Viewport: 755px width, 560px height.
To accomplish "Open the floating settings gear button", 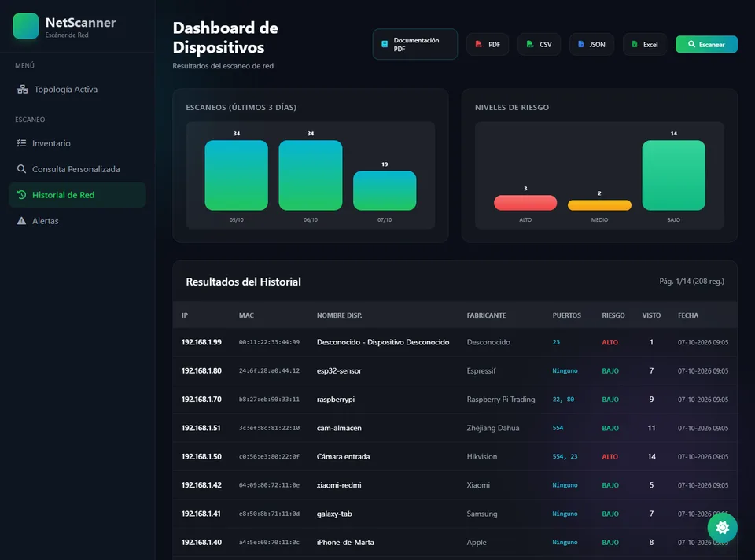I will pyautogui.click(x=722, y=528).
